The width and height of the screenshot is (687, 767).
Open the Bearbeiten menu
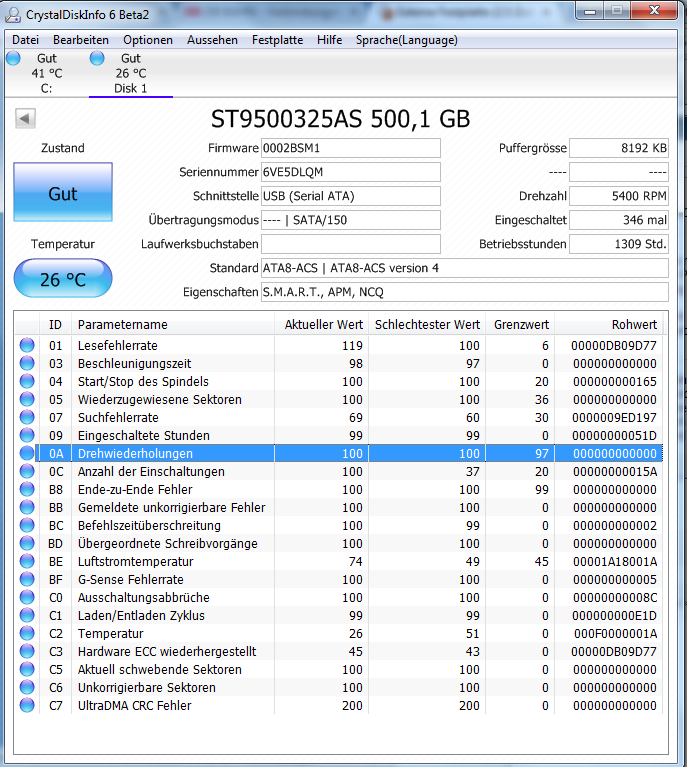click(x=81, y=40)
